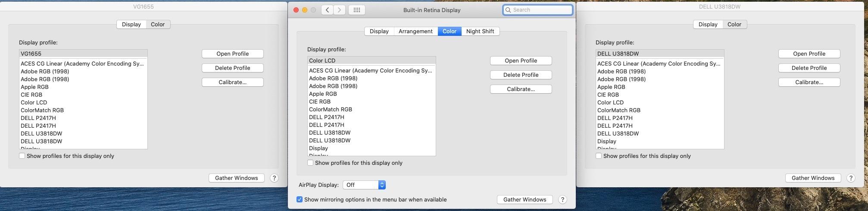Click Open Profile in Built-in Retina window
This screenshot has width=868, height=211.
pyautogui.click(x=521, y=60)
